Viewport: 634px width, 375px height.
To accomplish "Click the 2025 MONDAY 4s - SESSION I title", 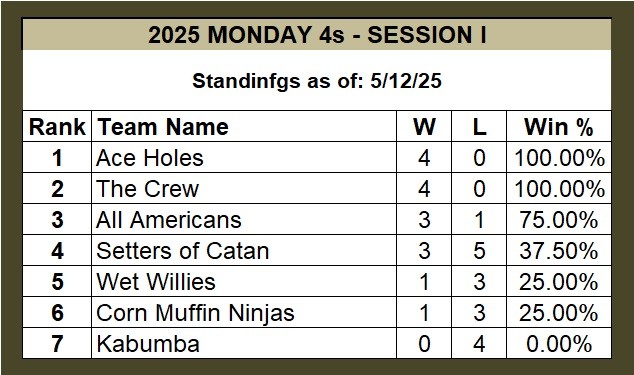I will point(317,35).
